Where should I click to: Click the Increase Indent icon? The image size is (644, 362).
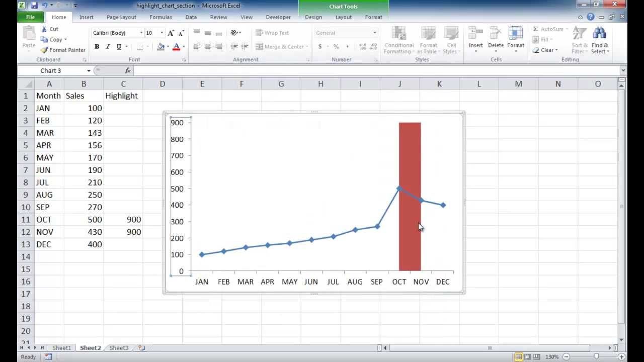pyautogui.click(x=245, y=47)
